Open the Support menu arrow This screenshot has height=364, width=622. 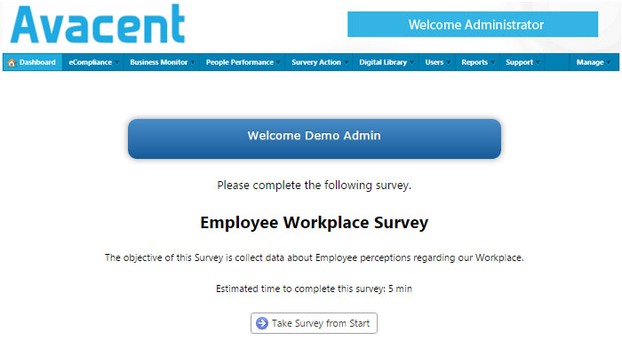[538, 63]
